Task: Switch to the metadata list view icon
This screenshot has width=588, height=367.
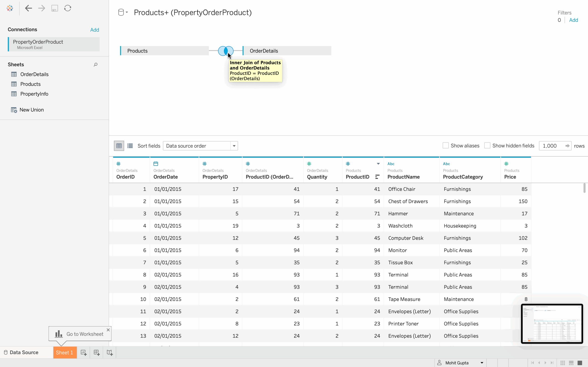Action: (x=130, y=146)
